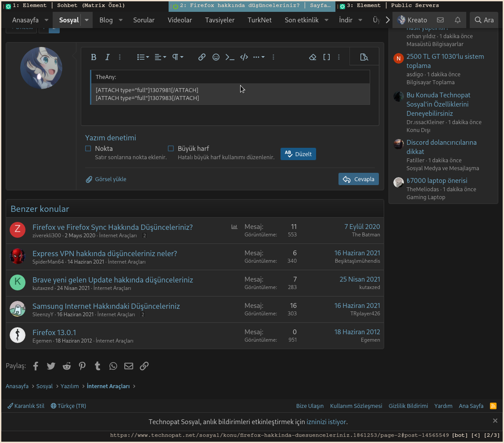
Task: Share on Twitter icon
Action: (51, 366)
